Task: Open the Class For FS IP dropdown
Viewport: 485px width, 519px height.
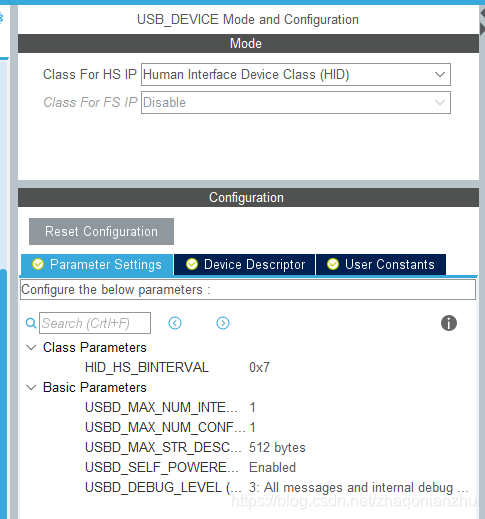Action: [x=296, y=102]
